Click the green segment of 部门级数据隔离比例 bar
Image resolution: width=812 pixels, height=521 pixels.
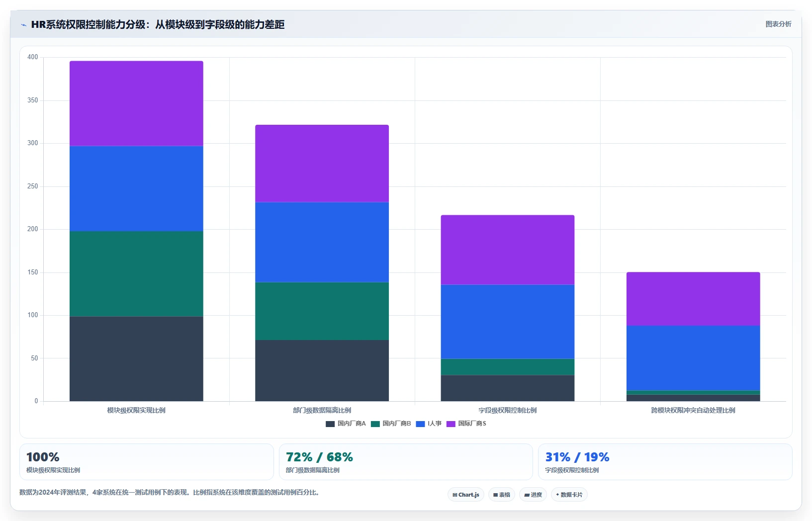[322, 311]
